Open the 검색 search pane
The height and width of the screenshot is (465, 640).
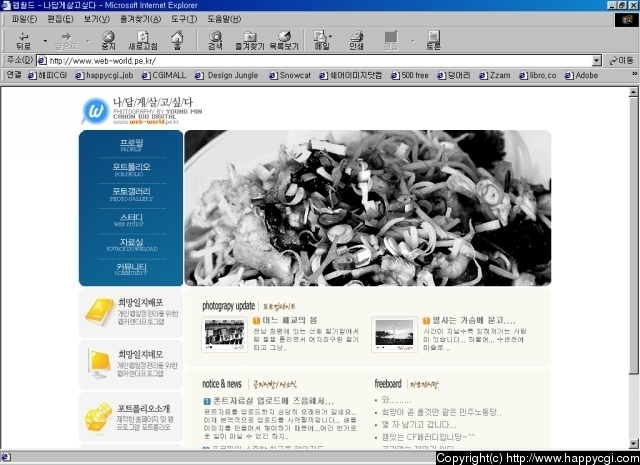(x=215, y=40)
